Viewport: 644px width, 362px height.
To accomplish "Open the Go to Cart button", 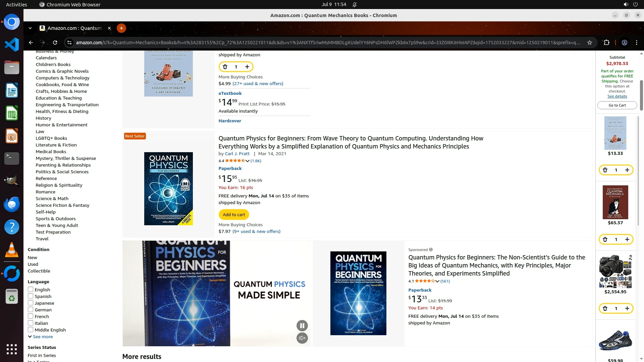I will (x=617, y=105).
